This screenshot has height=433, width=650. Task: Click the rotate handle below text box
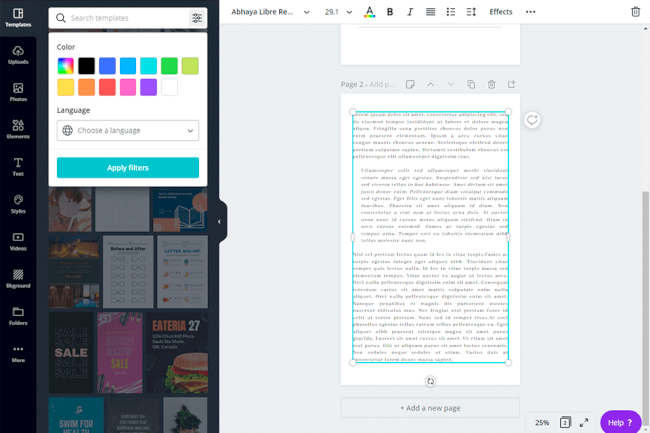pyautogui.click(x=430, y=381)
